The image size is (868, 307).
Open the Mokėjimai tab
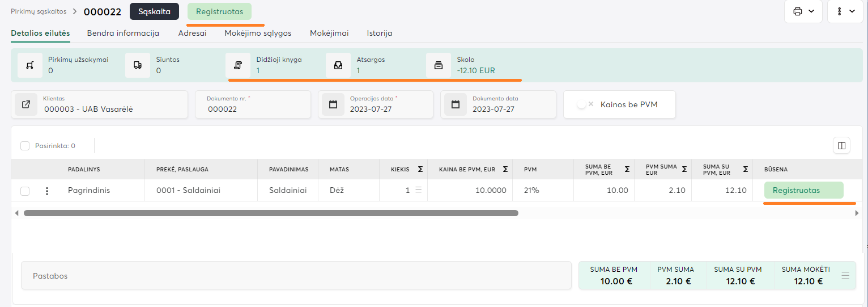(x=329, y=33)
